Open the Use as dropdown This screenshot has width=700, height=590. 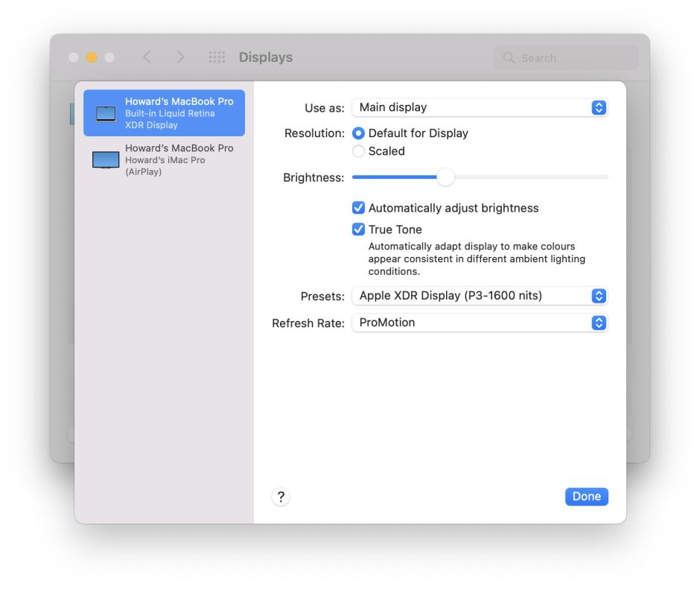[x=479, y=107]
